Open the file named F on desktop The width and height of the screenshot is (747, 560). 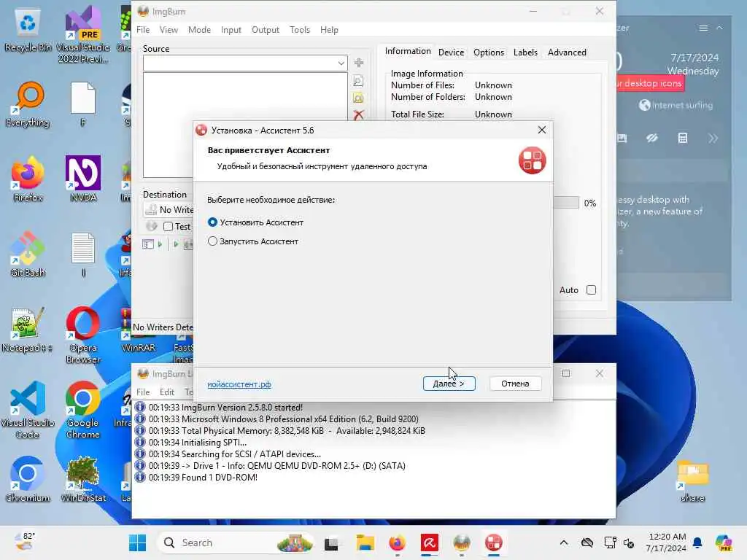tap(83, 105)
